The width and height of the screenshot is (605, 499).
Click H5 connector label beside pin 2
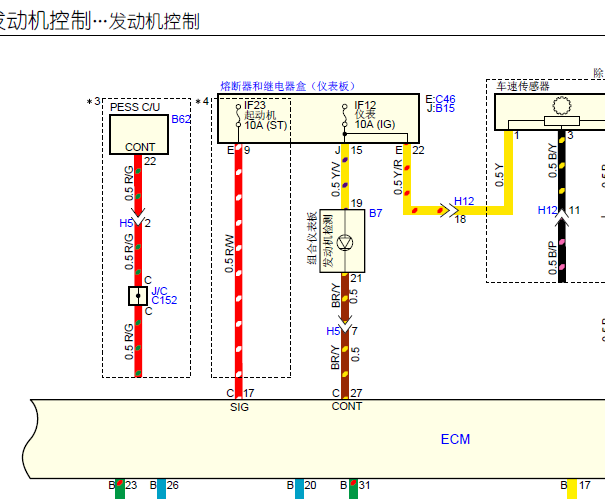point(126,223)
